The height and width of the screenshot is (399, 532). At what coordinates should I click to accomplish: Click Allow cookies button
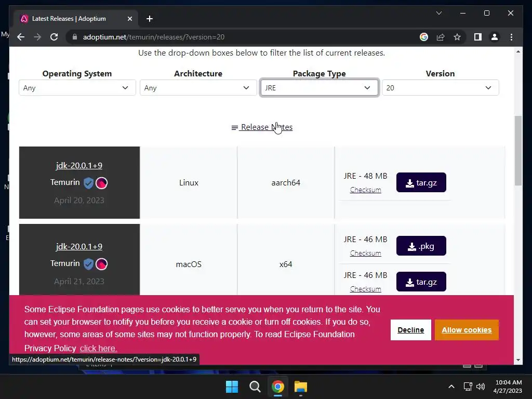(x=467, y=330)
